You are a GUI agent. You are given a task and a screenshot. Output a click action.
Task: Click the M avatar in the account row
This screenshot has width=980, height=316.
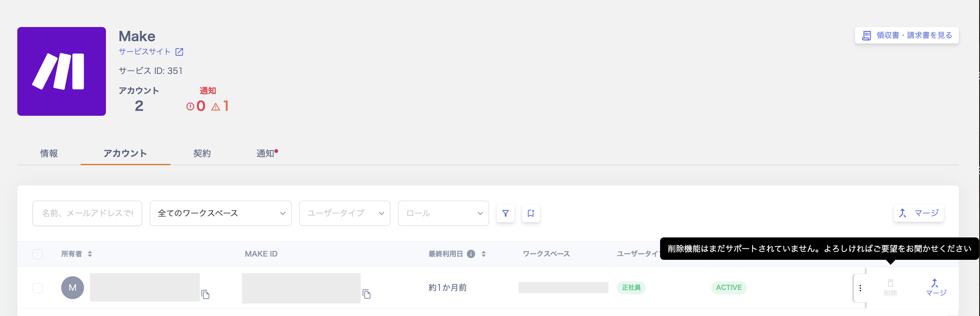73,288
